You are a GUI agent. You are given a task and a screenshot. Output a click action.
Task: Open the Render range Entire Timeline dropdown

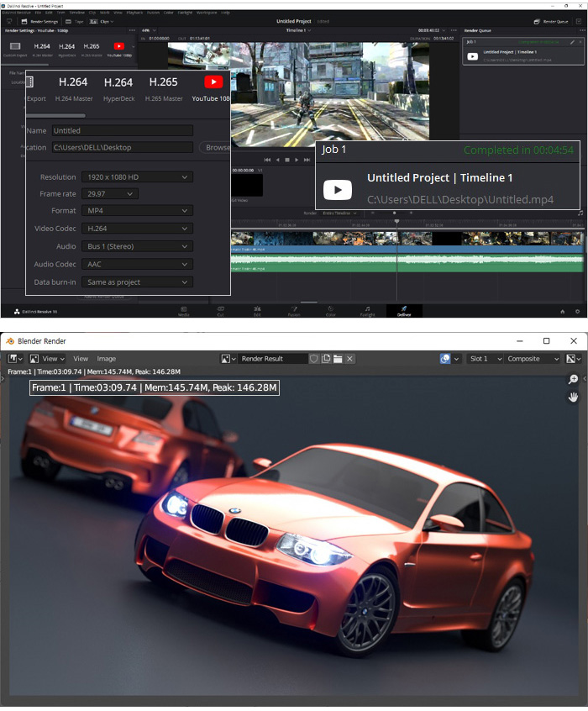[x=339, y=213]
